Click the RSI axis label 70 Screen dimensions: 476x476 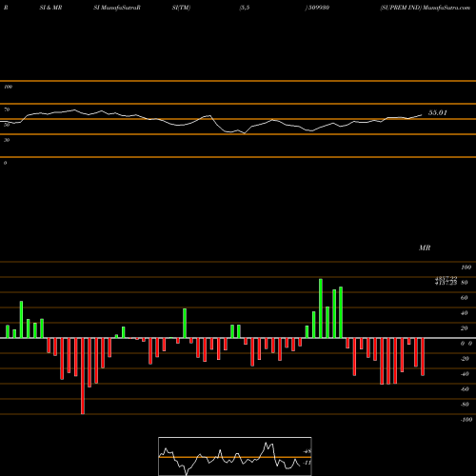[x=7, y=109]
